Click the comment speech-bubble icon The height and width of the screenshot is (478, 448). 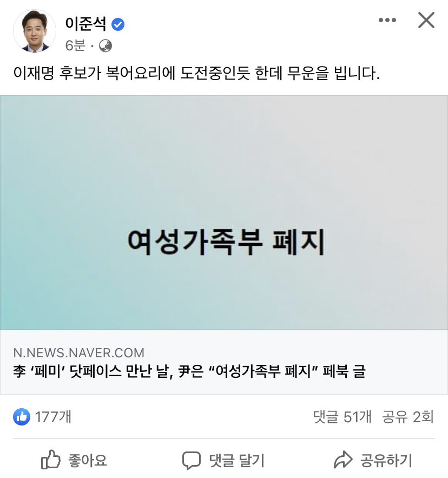[x=192, y=460]
